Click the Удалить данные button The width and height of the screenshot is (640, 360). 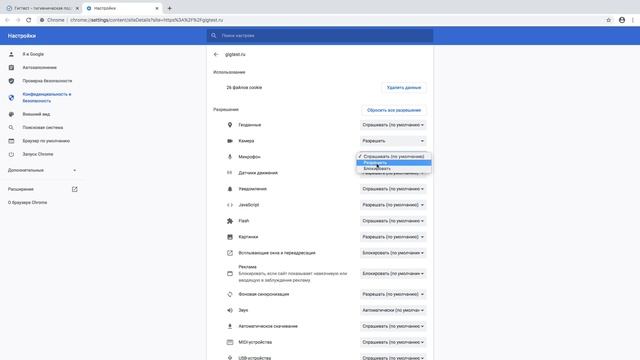coord(404,88)
